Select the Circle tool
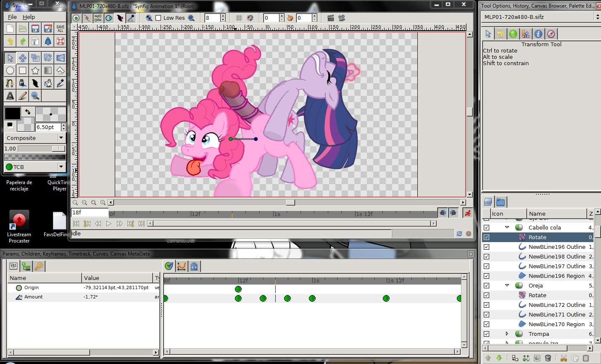601x364 pixels. tap(10, 70)
